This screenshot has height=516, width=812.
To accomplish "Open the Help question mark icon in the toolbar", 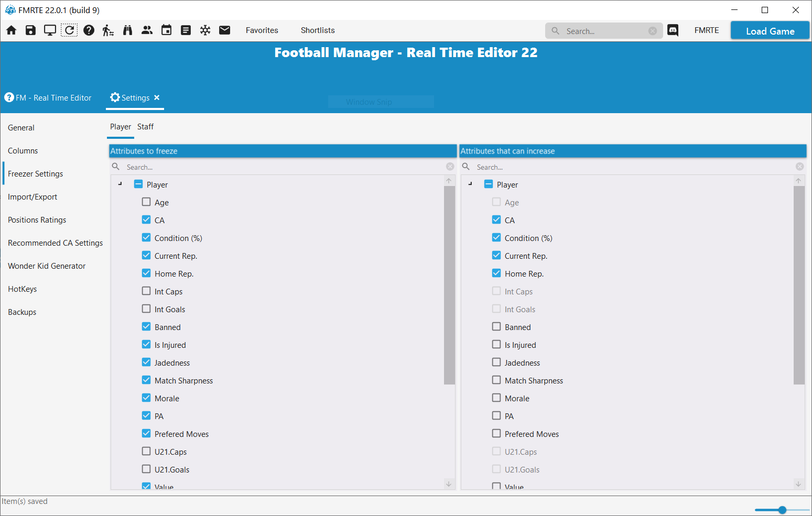I will 89,30.
